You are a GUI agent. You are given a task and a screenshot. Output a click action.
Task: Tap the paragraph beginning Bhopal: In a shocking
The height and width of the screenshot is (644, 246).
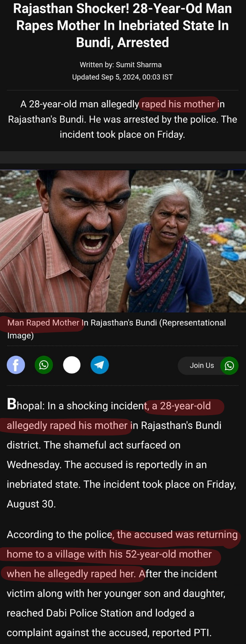point(121,454)
